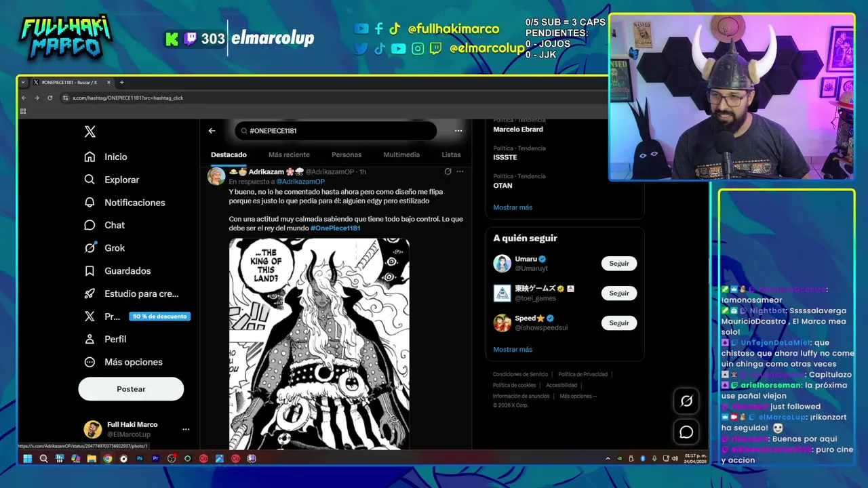Close the #ONEPIECE1181 browser tab
Screen dimensions: 868x488
[x=108, y=82]
